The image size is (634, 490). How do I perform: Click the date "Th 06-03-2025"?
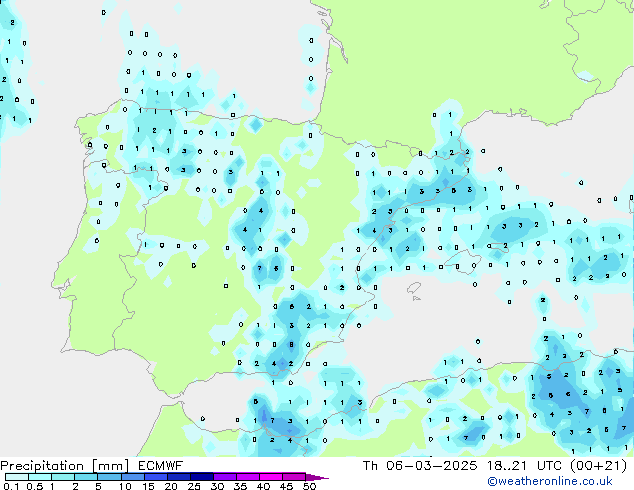coord(420,466)
